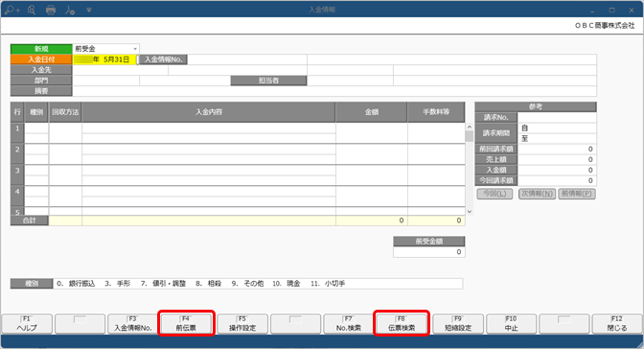Click the 手数料等 cell in row 4
This screenshot has width=644, height=349.
coord(436,197)
